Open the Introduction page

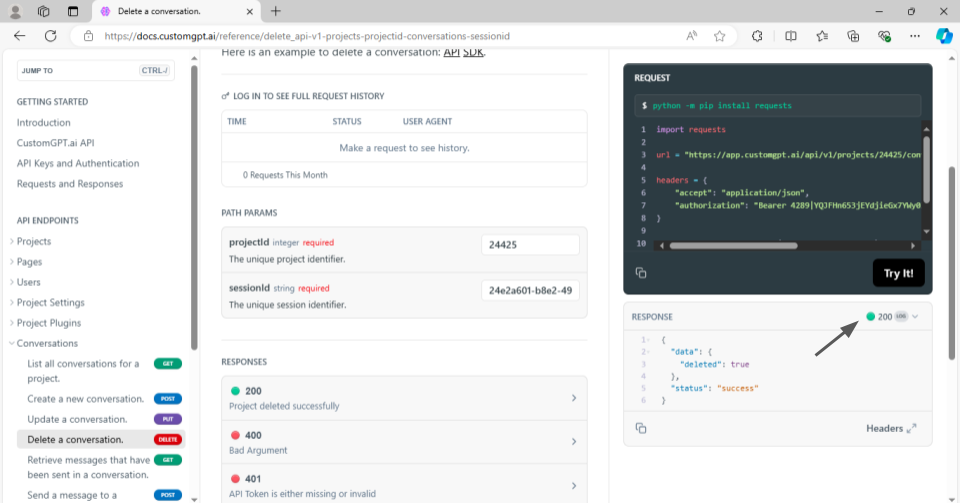tap(43, 122)
